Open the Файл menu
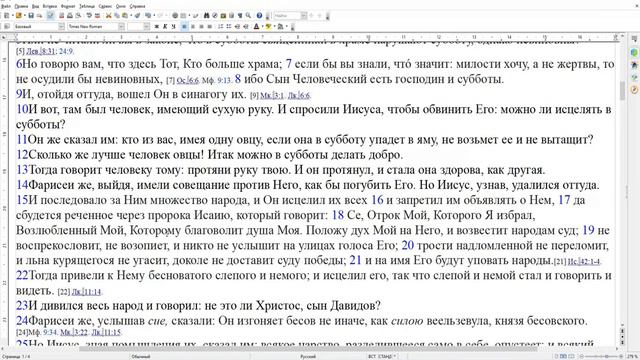The image size is (640, 360). [x=6, y=6]
